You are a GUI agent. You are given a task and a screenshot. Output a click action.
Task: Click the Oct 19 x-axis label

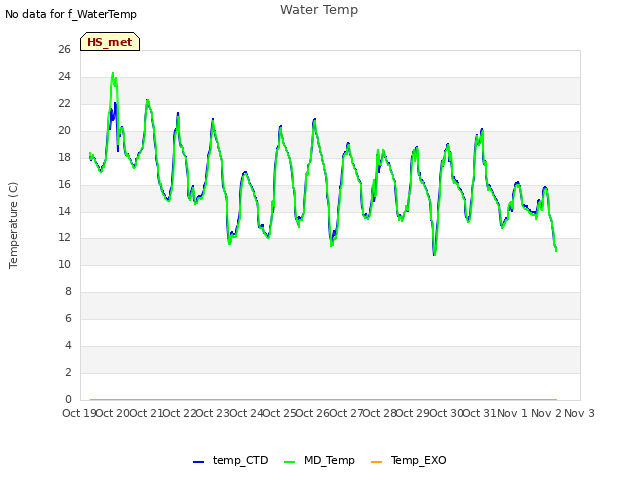pyautogui.click(x=79, y=413)
